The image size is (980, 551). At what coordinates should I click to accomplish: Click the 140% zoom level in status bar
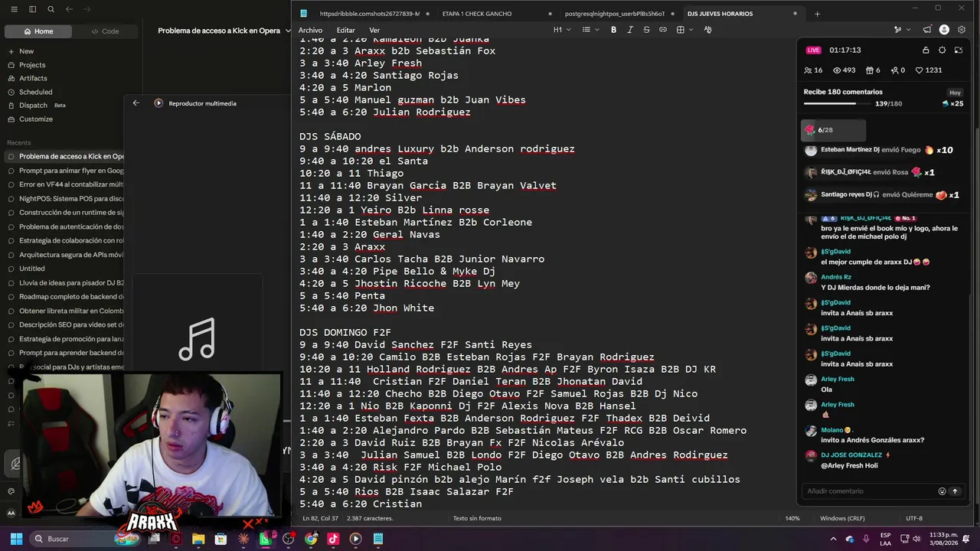[x=792, y=518]
